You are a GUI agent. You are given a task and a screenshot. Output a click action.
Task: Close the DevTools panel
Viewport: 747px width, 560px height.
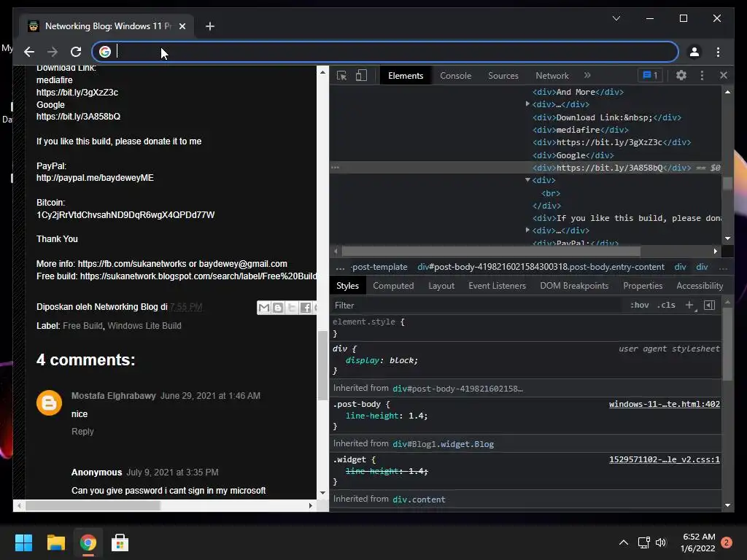pyautogui.click(x=723, y=75)
